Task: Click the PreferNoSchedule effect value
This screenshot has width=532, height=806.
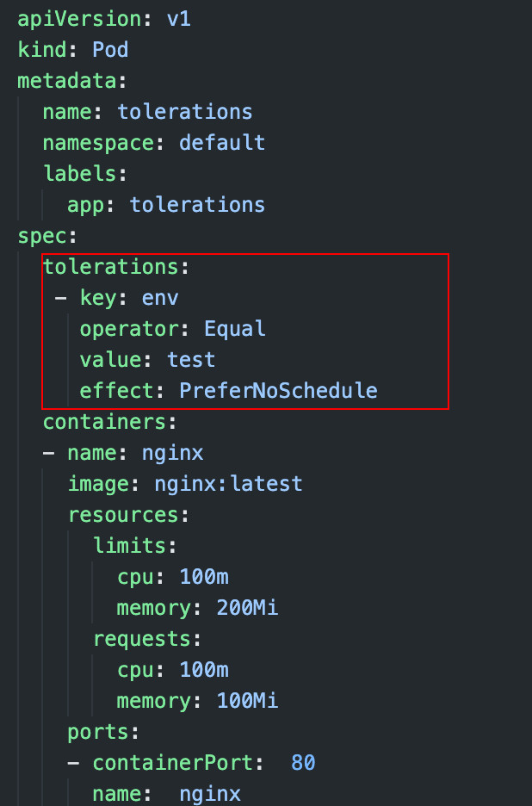Action: pos(279,391)
